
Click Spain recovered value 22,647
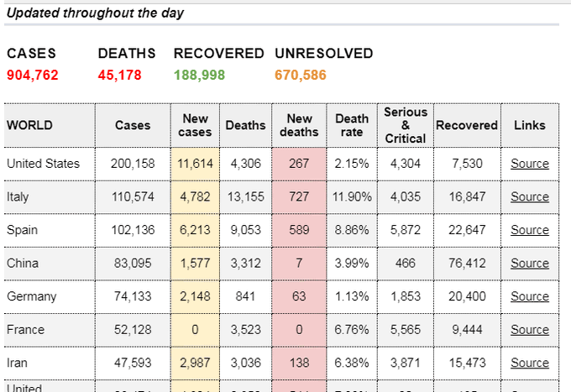(x=467, y=230)
